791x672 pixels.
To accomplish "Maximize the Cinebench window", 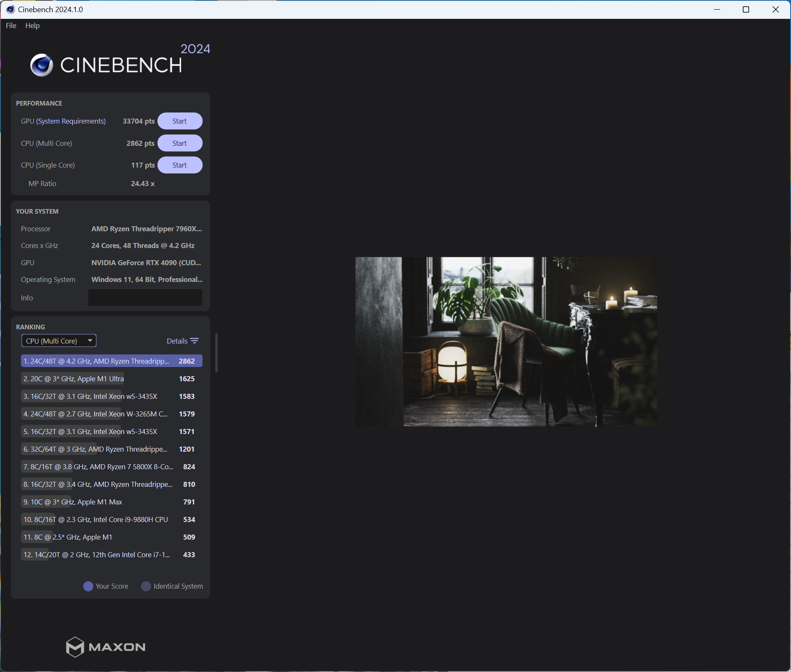I will tap(746, 9).
